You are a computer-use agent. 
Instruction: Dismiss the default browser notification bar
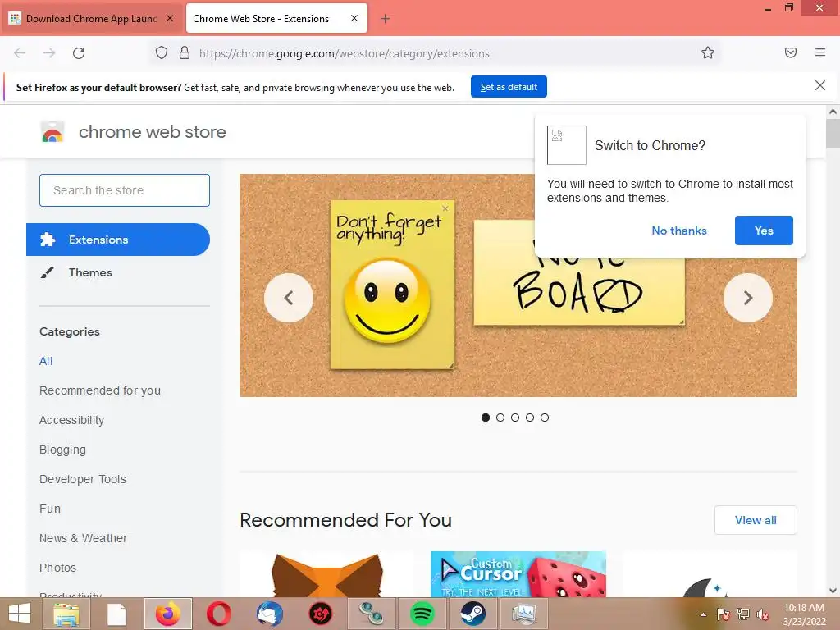tap(820, 85)
